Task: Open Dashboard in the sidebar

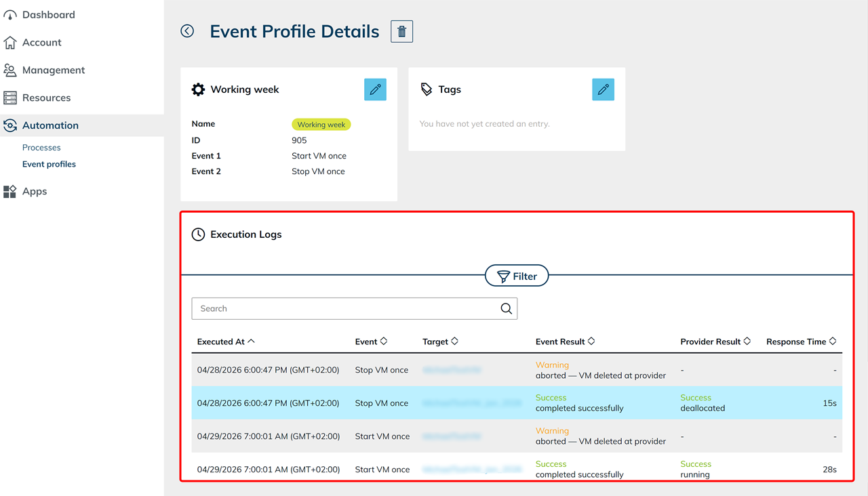Action: (49, 15)
